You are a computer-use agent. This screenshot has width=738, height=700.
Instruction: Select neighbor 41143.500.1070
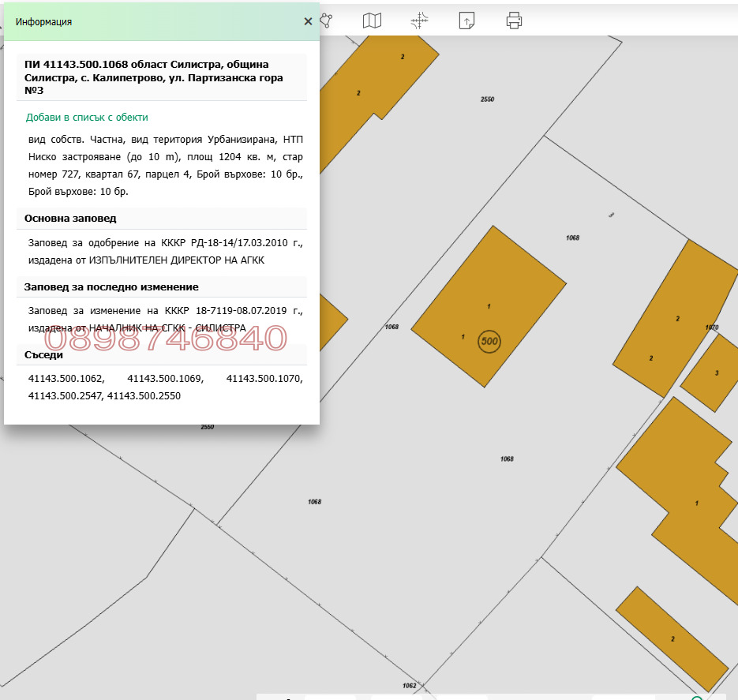tap(264, 379)
